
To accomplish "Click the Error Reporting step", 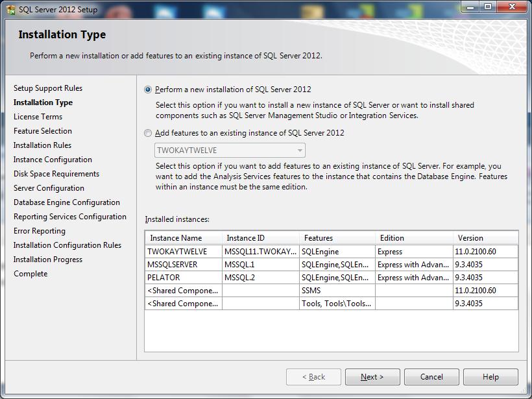I will [40, 231].
